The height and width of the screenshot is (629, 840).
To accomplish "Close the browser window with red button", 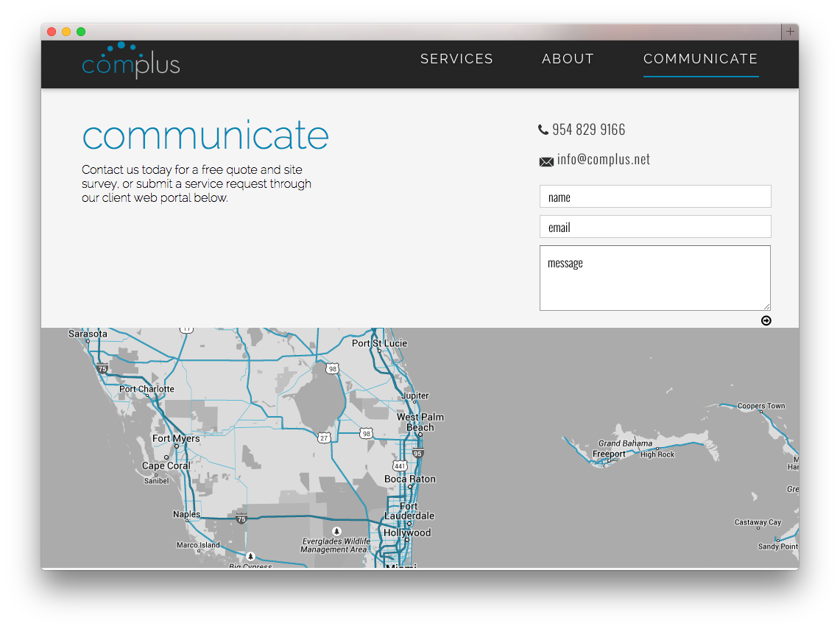I will (52, 32).
